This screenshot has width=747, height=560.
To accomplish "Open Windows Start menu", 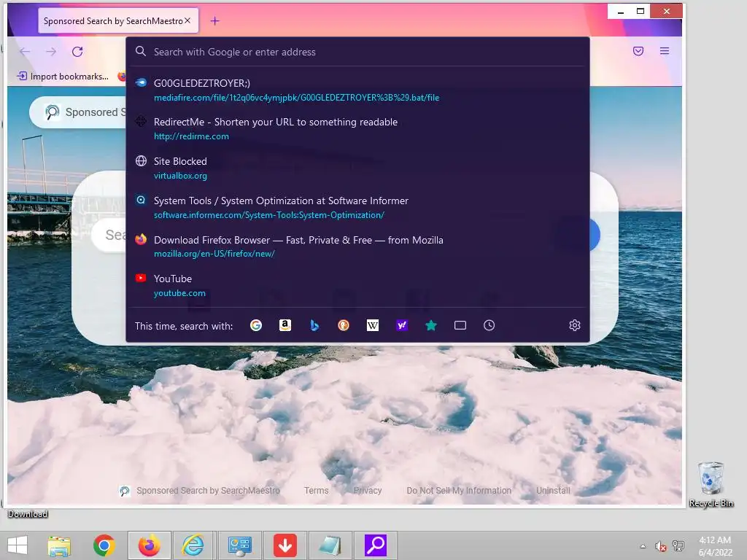I will click(18, 545).
